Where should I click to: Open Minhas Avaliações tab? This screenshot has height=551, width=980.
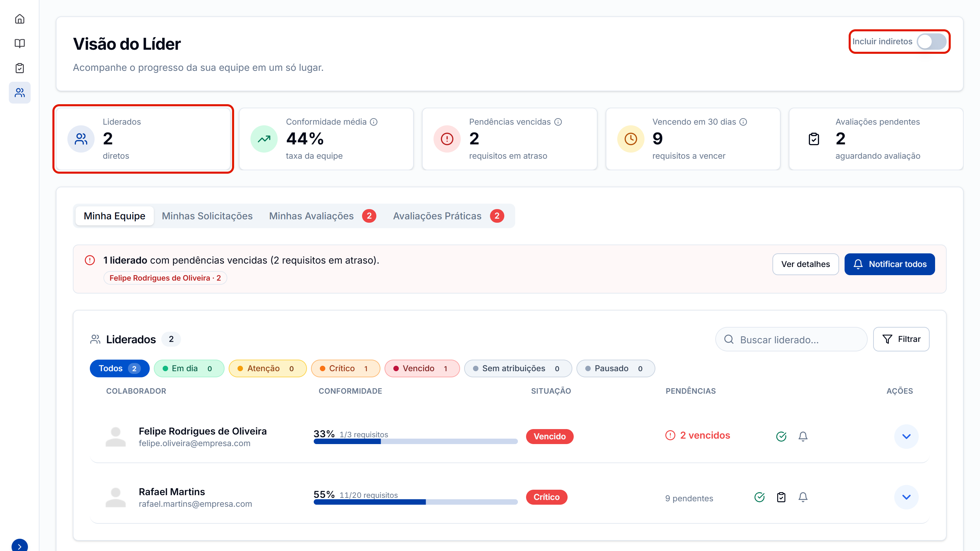click(323, 216)
